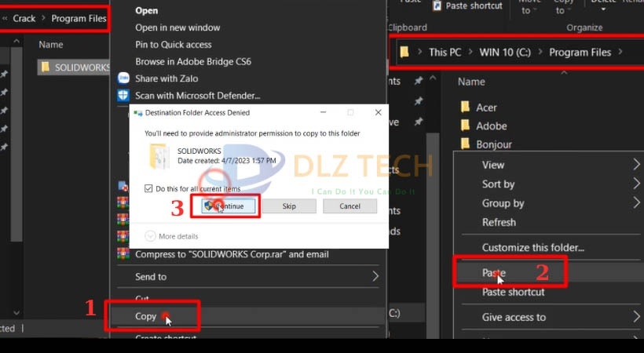Screen dimensions: 644x353
Task: Expand the Give access to submenu arrow
Action: (636, 316)
